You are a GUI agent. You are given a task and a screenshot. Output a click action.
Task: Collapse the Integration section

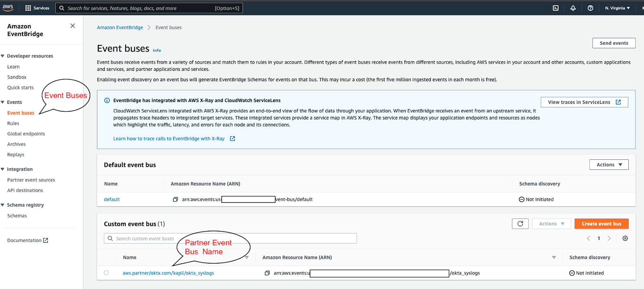point(3,169)
